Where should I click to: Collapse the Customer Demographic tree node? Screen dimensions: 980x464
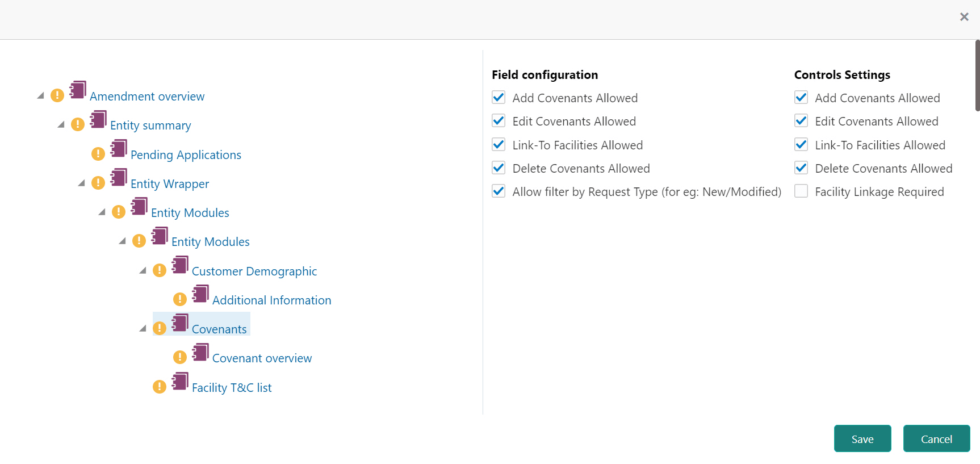[x=143, y=270]
